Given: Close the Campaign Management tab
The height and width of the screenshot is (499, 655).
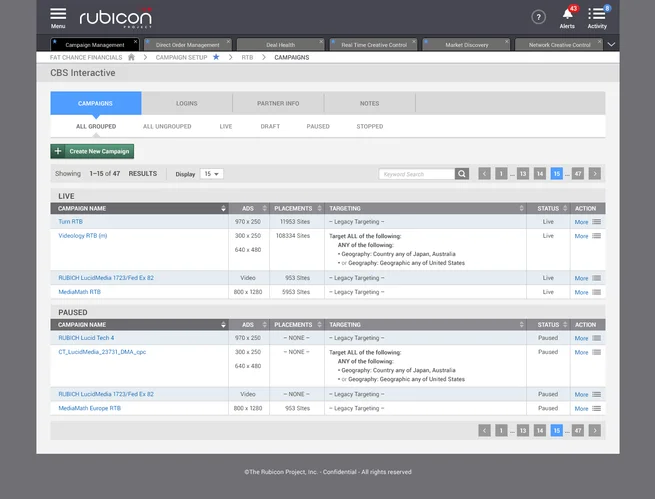Looking at the screenshot, I should pos(135,42).
